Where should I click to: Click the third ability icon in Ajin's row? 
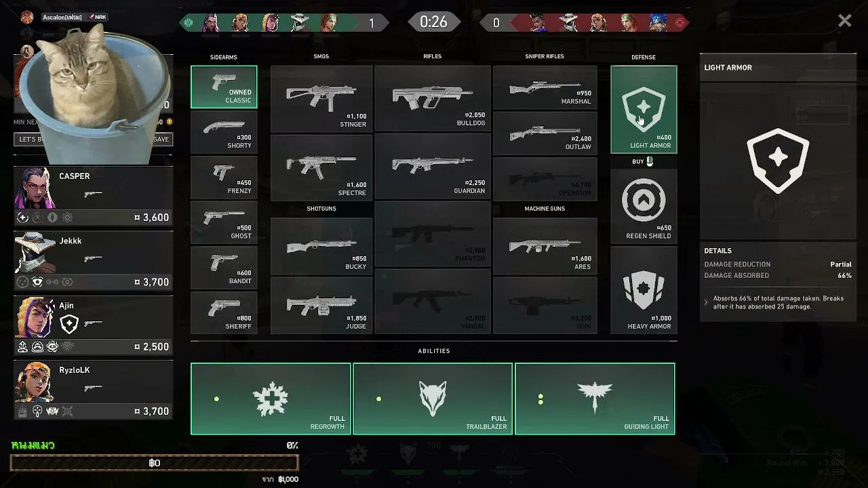click(x=52, y=346)
